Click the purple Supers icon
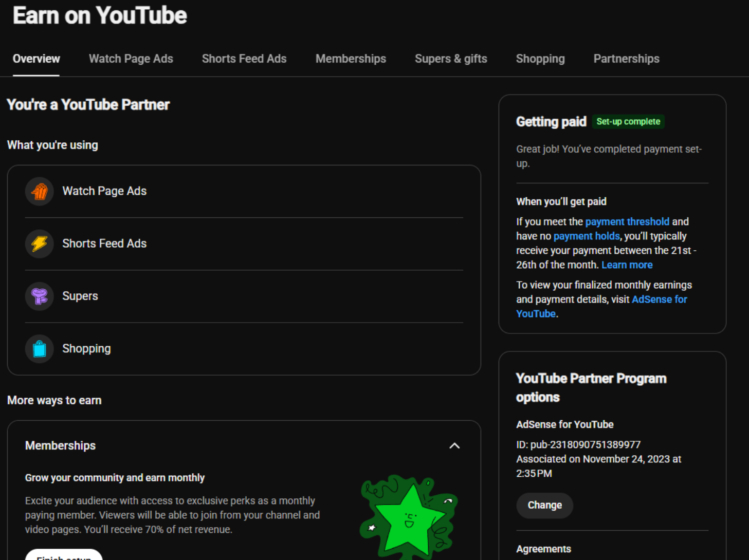Viewport: 749px width, 560px height. click(40, 296)
